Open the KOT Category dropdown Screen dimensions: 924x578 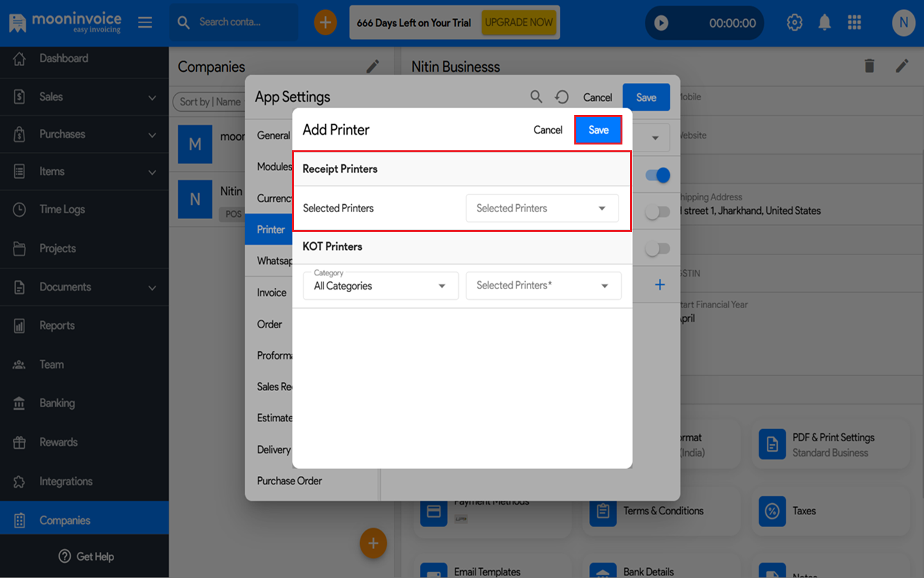click(x=381, y=286)
